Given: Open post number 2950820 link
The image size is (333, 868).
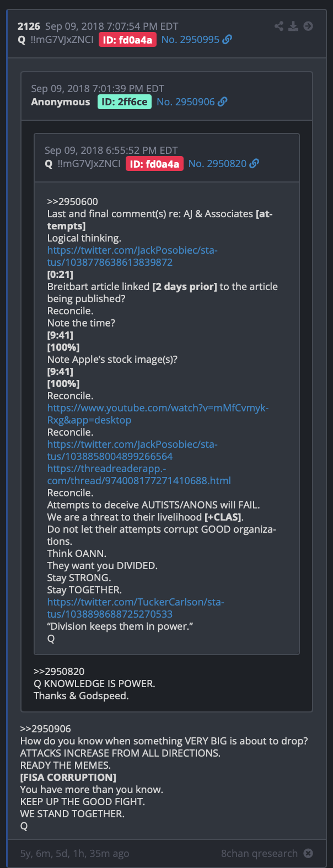Looking at the screenshot, I should (217, 163).
